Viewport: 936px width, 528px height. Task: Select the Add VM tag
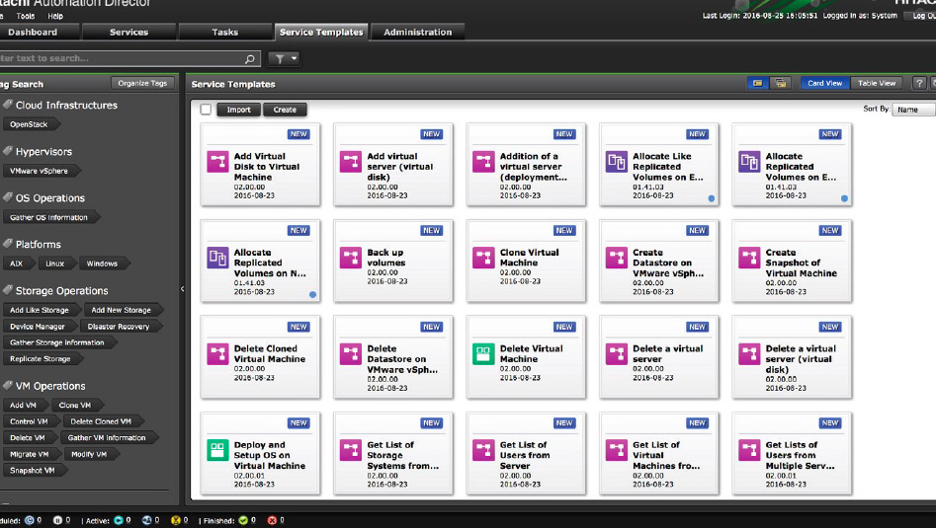[24, 406]
